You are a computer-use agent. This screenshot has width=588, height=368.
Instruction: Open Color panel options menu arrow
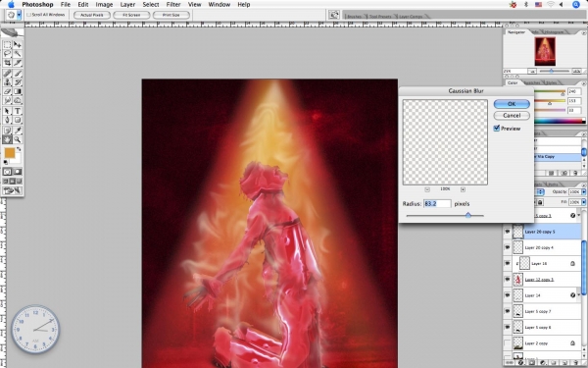pos(584,83)
